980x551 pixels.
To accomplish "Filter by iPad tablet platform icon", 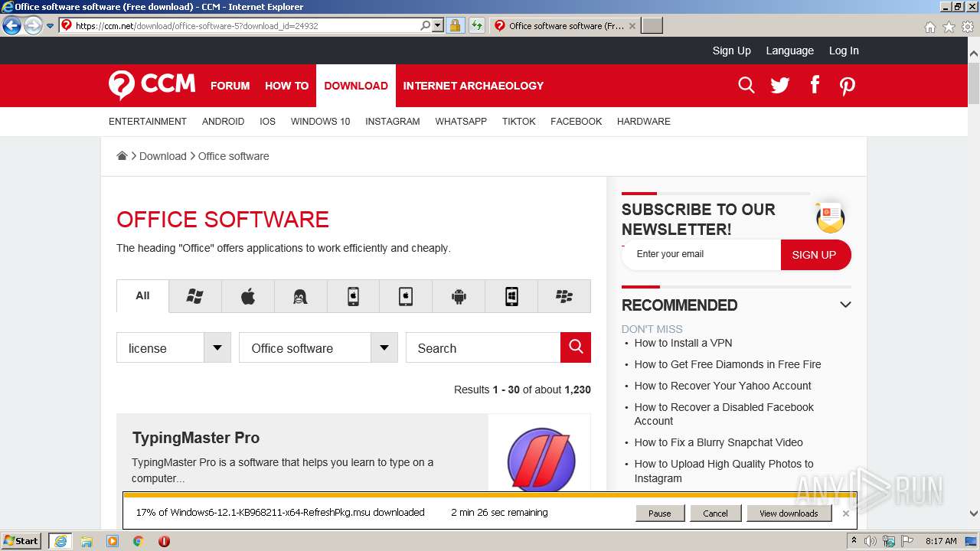I will coord(406,296).
